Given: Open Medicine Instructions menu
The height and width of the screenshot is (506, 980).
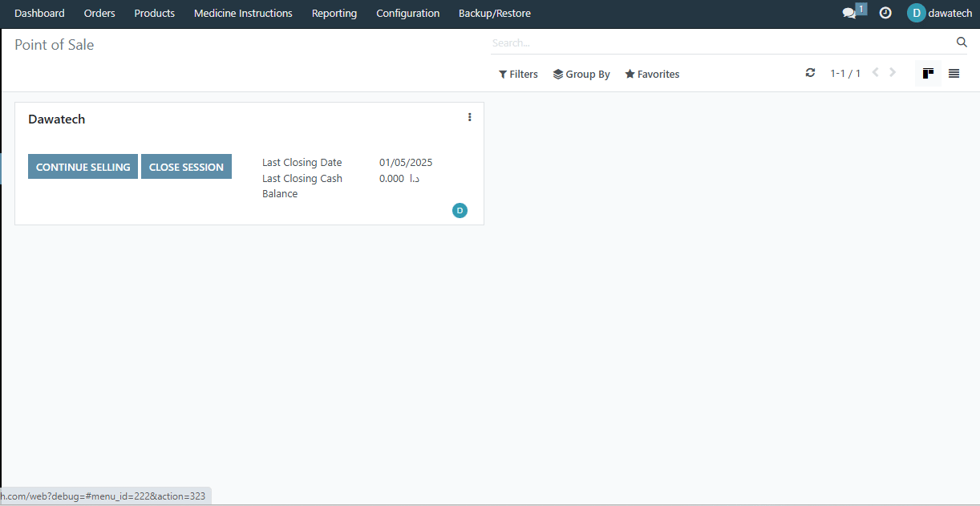Looking at the screenshot, I should 243,13.
